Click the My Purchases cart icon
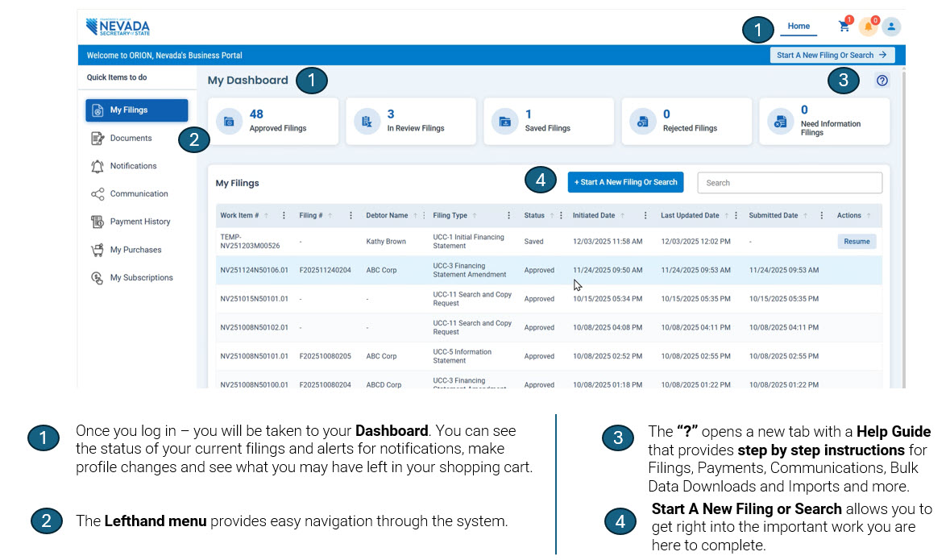This screenshot has width=950, height=560. coord(97,250)
